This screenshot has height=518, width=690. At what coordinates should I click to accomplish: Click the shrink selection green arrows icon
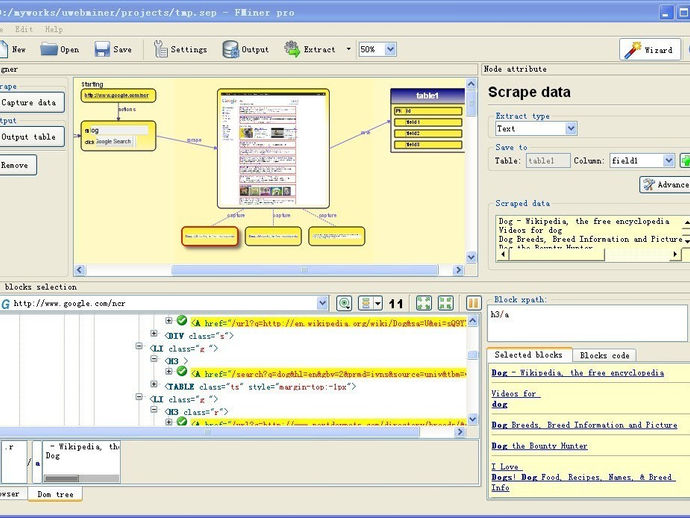(446, 303)
